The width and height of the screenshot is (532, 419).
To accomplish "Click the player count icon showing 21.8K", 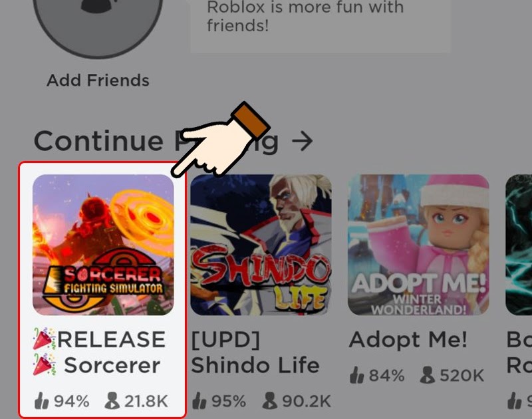I will (112, 400).
